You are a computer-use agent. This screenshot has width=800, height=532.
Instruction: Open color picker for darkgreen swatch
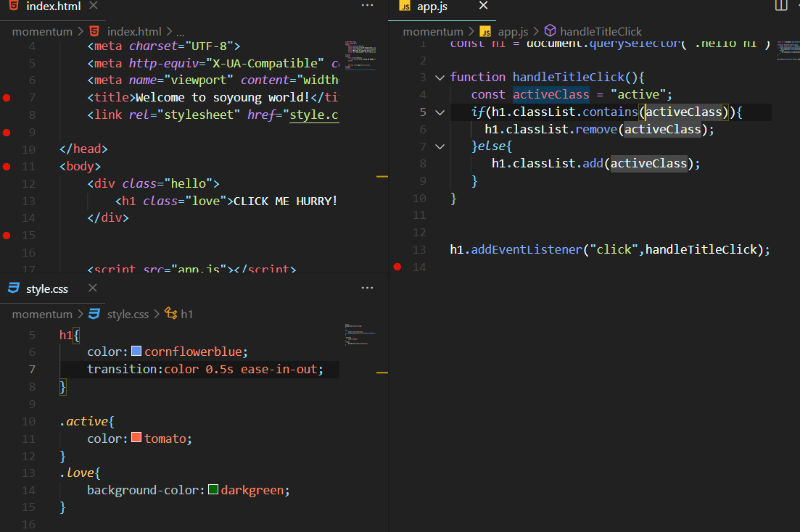[213, 490]
